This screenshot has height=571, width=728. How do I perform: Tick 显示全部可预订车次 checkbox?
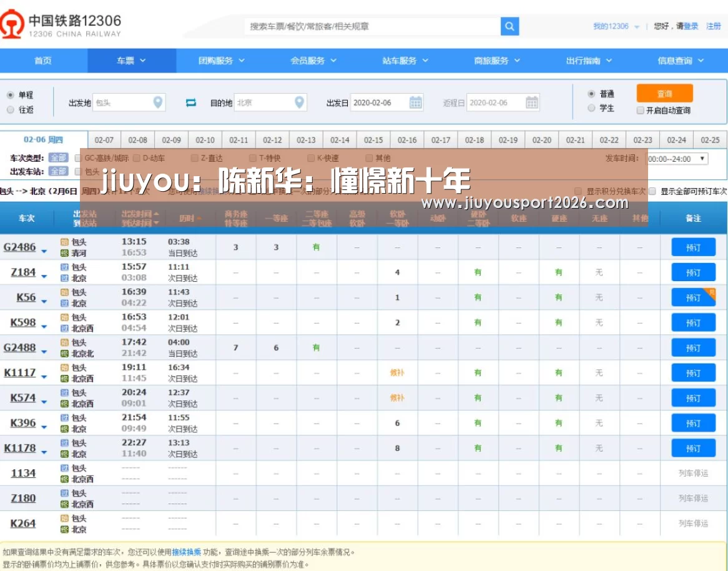[652, 191]
